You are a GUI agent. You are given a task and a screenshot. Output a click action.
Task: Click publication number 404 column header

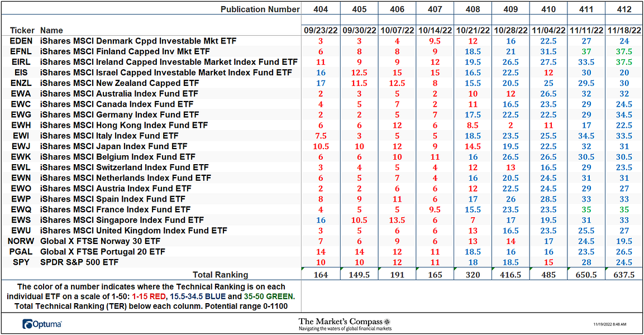point(321,9)
